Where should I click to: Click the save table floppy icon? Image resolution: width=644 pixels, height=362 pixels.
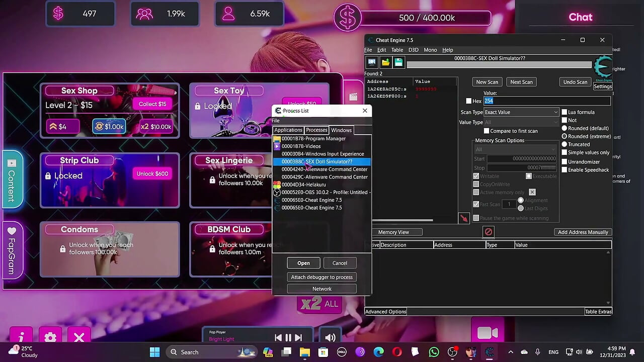(398, 62)
